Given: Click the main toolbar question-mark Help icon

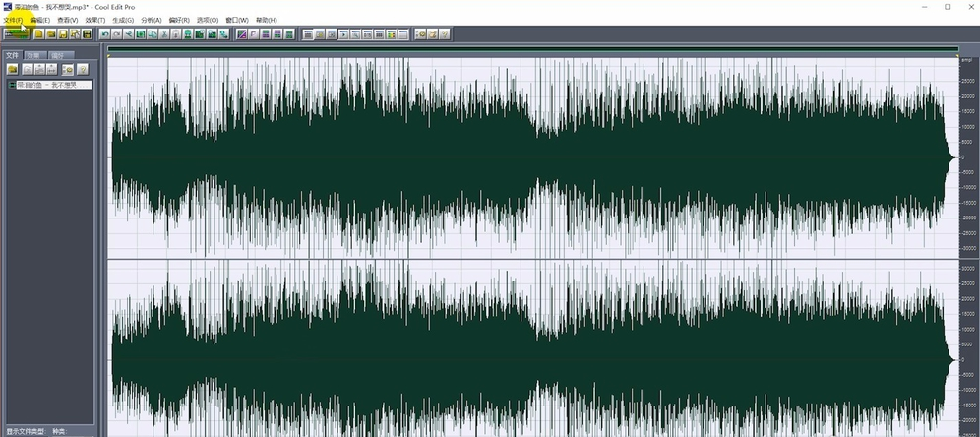Looking at the screenshot, I should pos(444,34).
